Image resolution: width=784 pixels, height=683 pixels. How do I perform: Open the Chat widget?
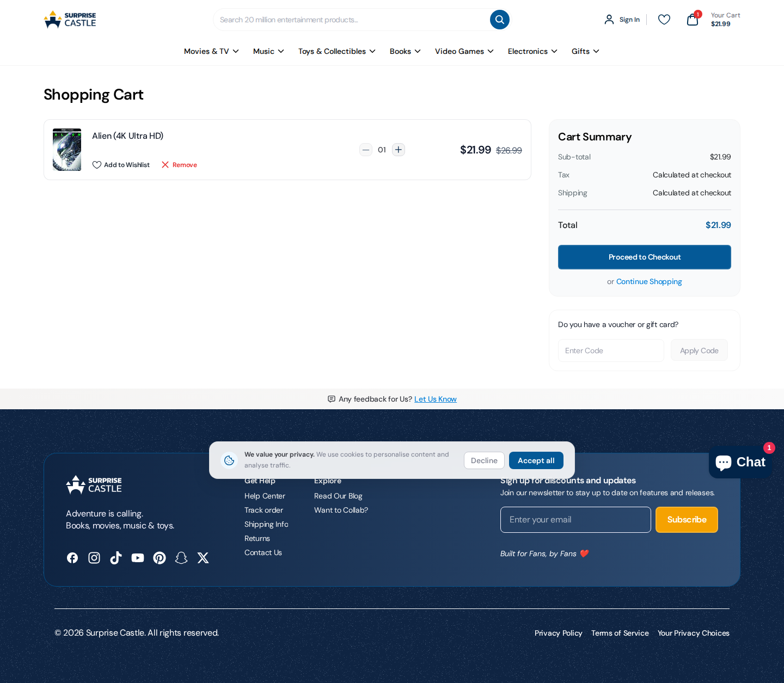coord(740,462)
